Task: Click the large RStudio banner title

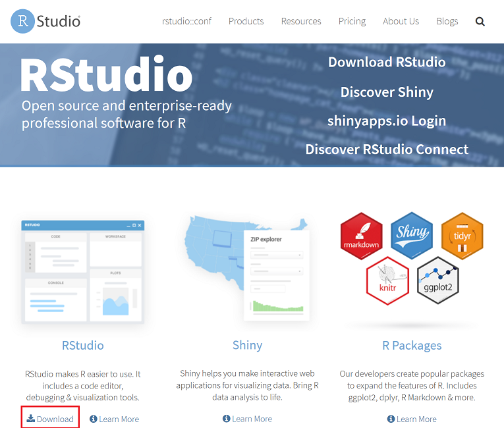Action: (x=106, y=74)
